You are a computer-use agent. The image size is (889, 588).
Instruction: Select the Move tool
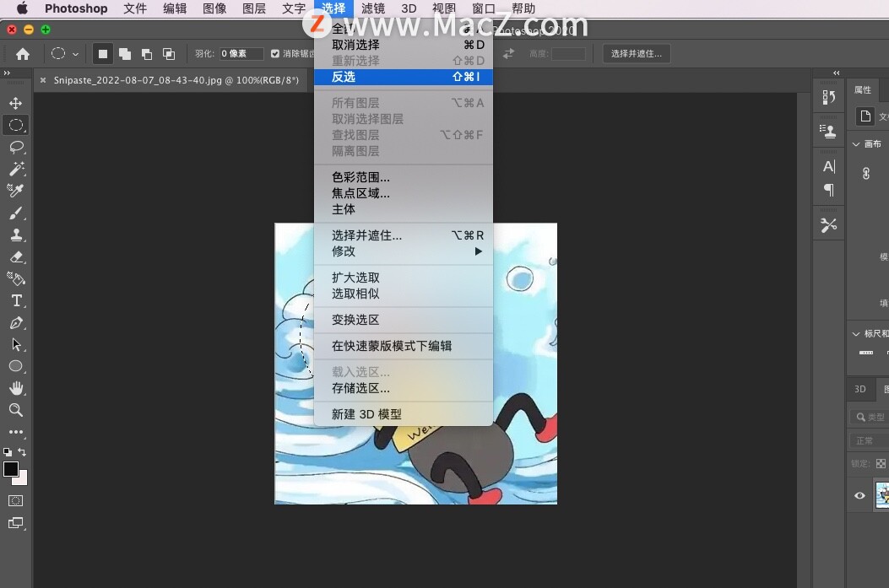click(x=16, y=103)
